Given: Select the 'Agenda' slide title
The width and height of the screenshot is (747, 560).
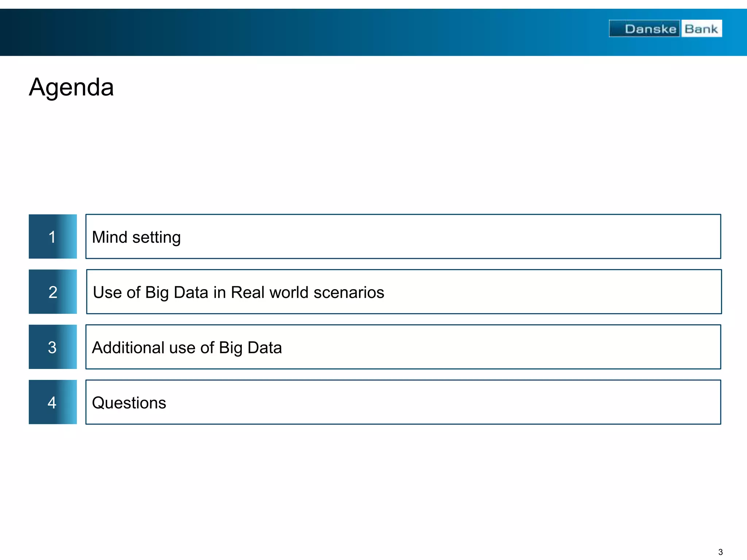Looking at the screenshot, I should point(71,87).
